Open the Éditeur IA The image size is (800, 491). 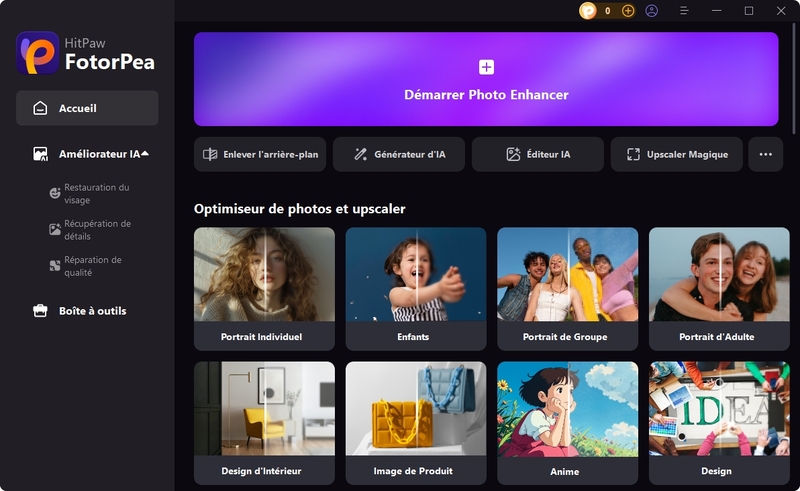[538, 154]
